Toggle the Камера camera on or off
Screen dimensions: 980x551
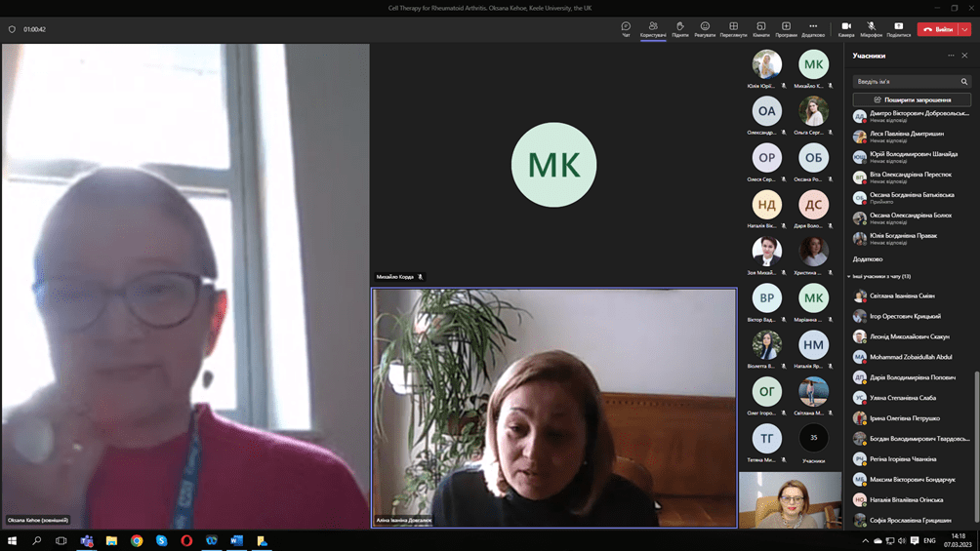(845, 29)
